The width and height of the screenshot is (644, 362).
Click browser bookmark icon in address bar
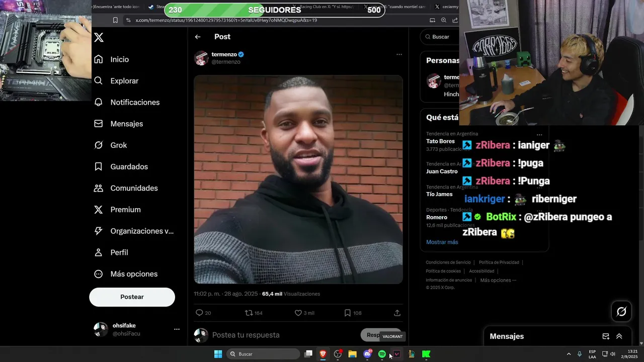pos(115,20)
